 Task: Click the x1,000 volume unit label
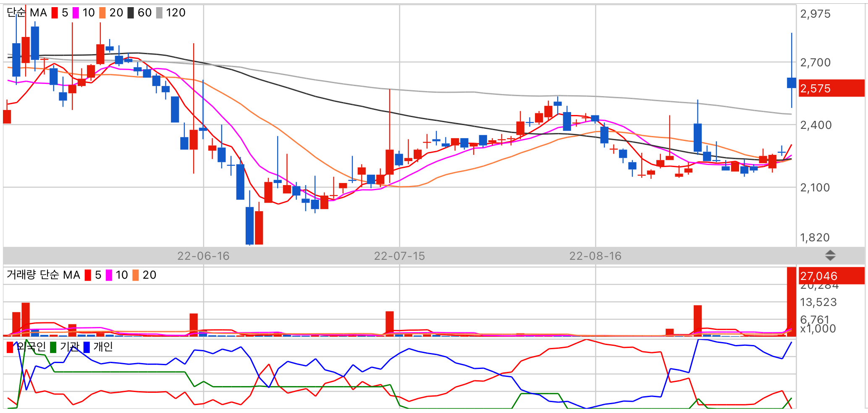tap(818, 329)
